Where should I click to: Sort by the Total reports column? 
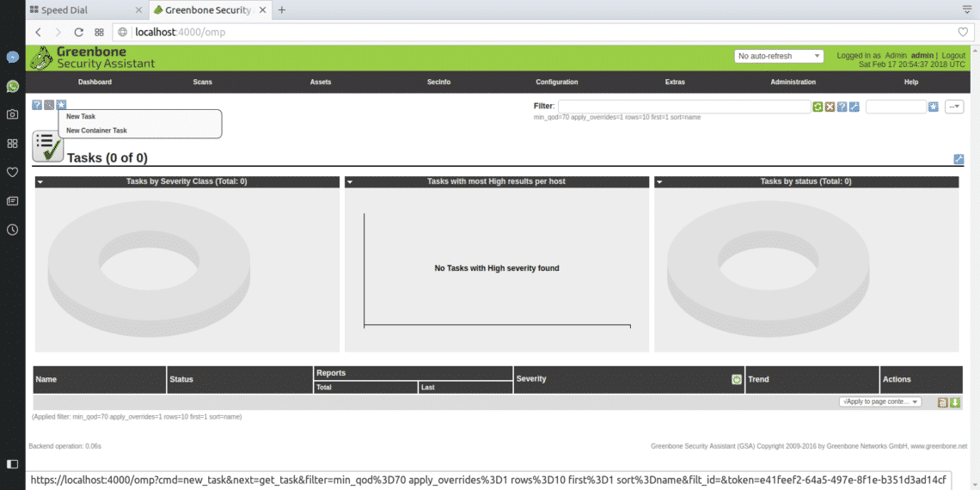click(x=323, y=388)
